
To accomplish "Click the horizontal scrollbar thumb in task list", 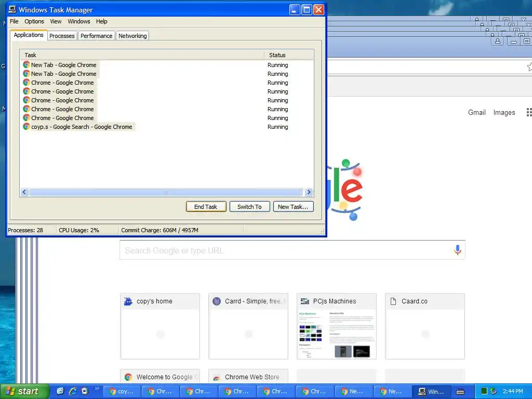I will (166, 192).
